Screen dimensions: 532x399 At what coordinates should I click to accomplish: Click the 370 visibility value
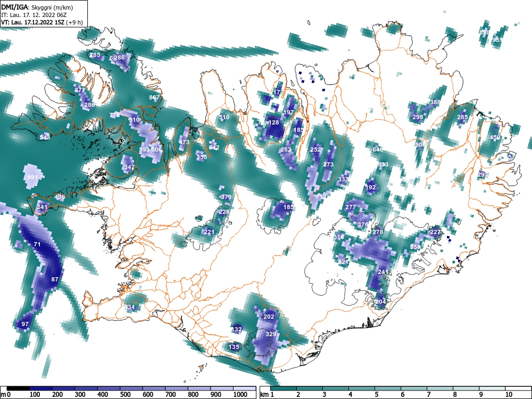click(x=363, y=225)
